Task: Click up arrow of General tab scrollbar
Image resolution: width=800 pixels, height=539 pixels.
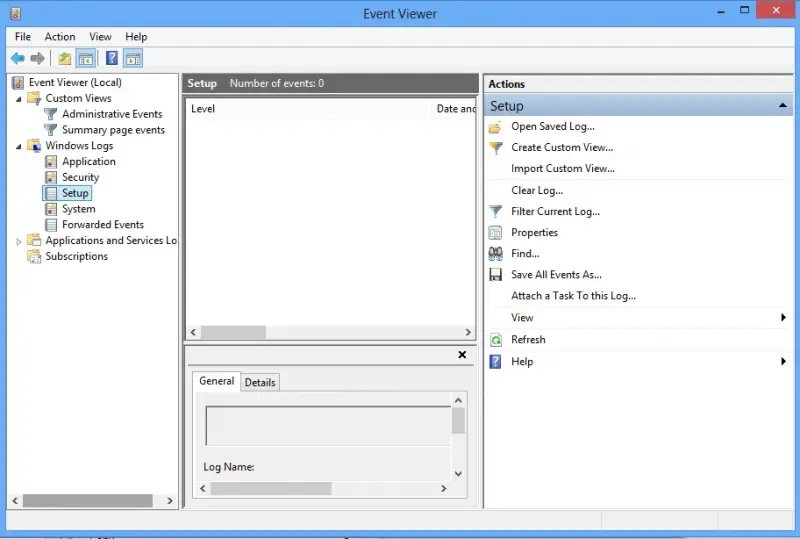Action: [x=458, y=401]
